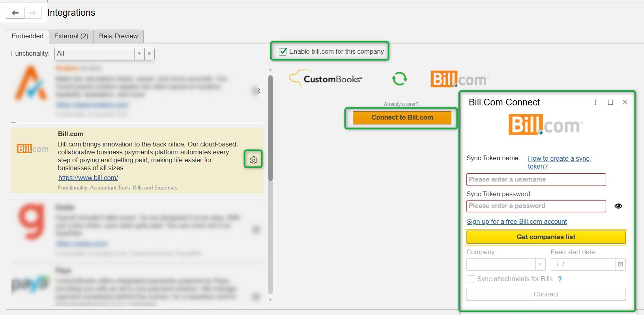Click the green sync arrows icon
The width and height of the screenshot is (644, 315).
pos(399,79)
